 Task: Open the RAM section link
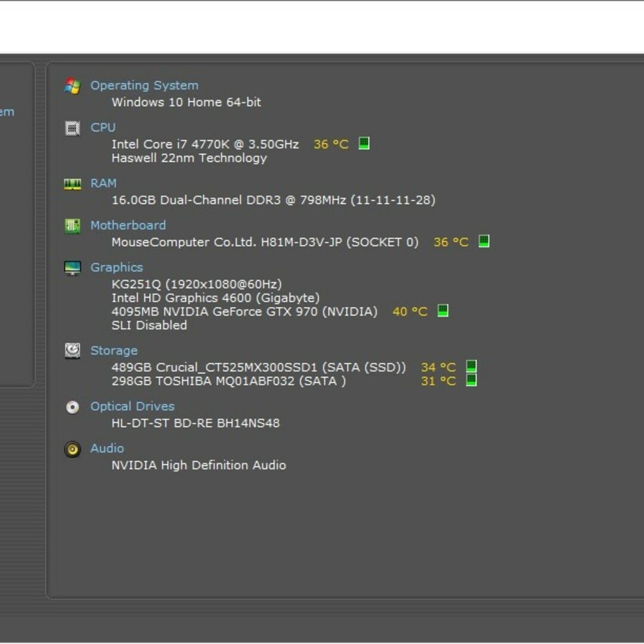coord(103,183)
